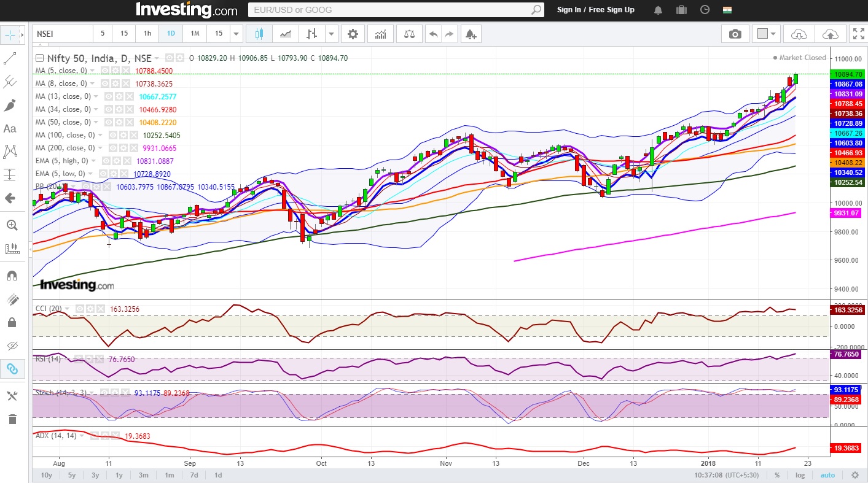Collapse the Nifty 50 legend box

pos(40,58)
